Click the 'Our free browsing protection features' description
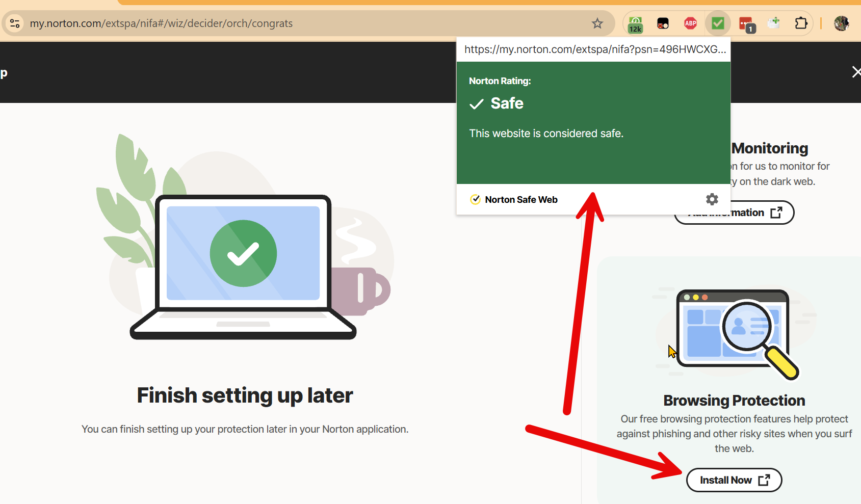Screen dimensions: 861x504 [734, 434]
